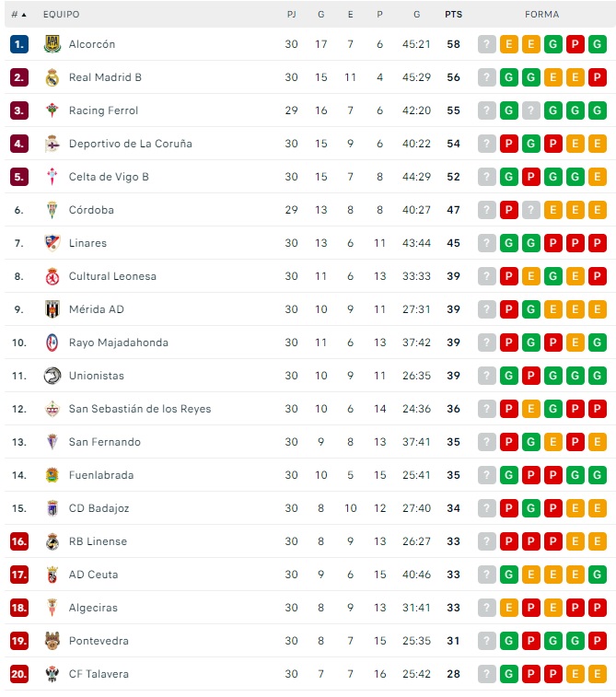The image size is (616, 697).
Task: Click the Real Madrid B crest
Action: (x=52, y=77)
